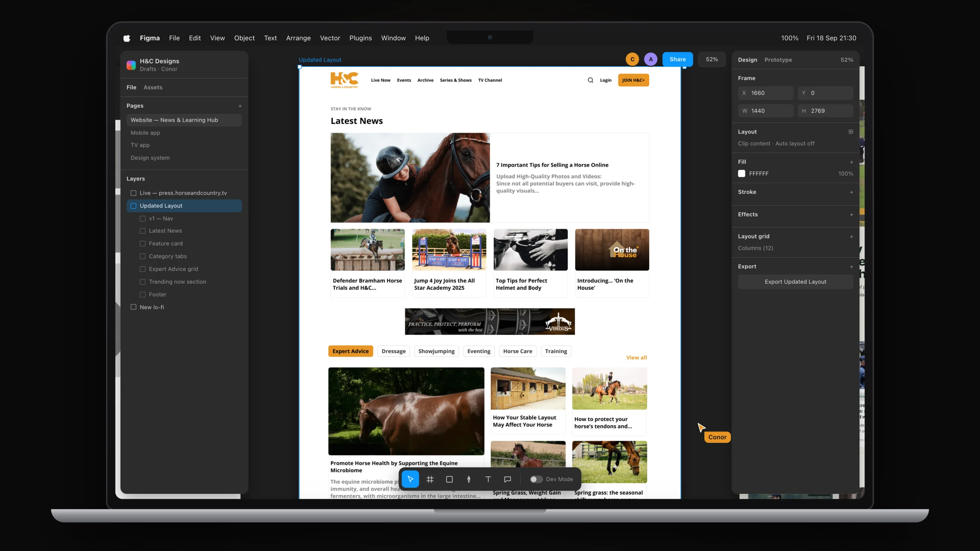Viewport: 980px width, 551px height.
Task: Click the fill opacity 100% value
Action: point(846,174)
